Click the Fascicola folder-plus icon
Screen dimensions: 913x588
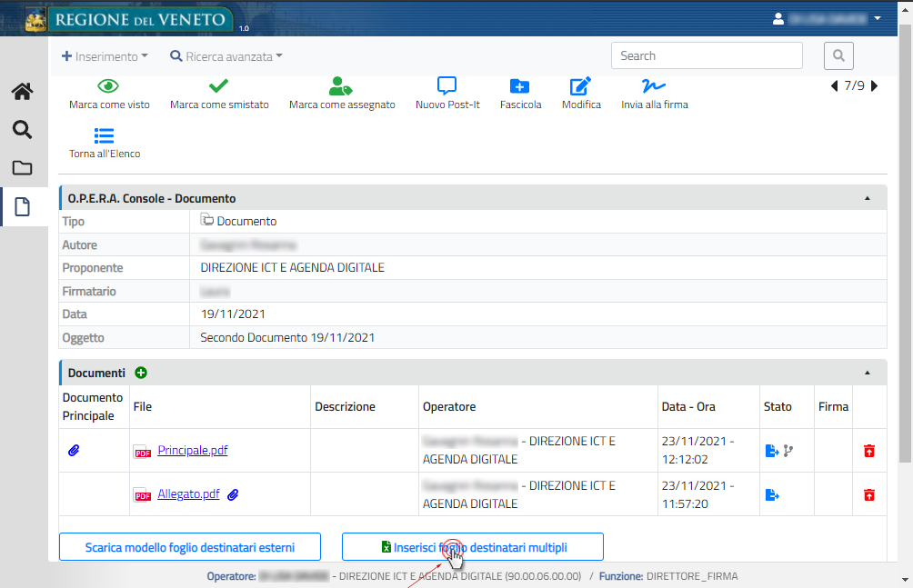[519, 86]
